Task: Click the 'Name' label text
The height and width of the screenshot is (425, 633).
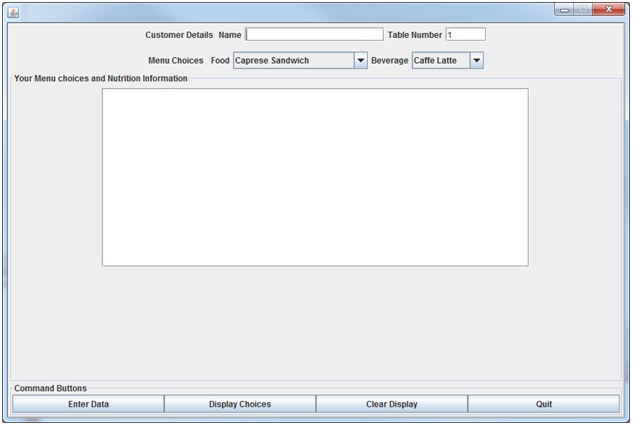Action: point(230,35)
